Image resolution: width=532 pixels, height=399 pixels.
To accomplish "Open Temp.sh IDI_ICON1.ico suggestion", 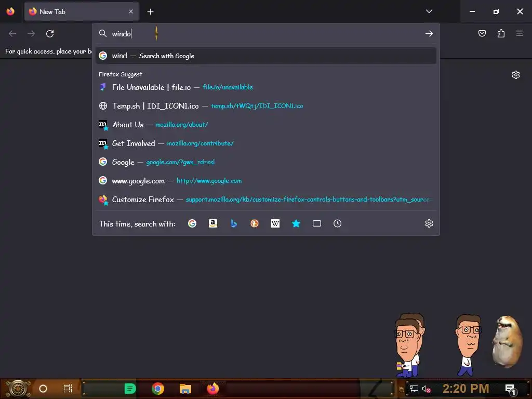I will (266, 106).
